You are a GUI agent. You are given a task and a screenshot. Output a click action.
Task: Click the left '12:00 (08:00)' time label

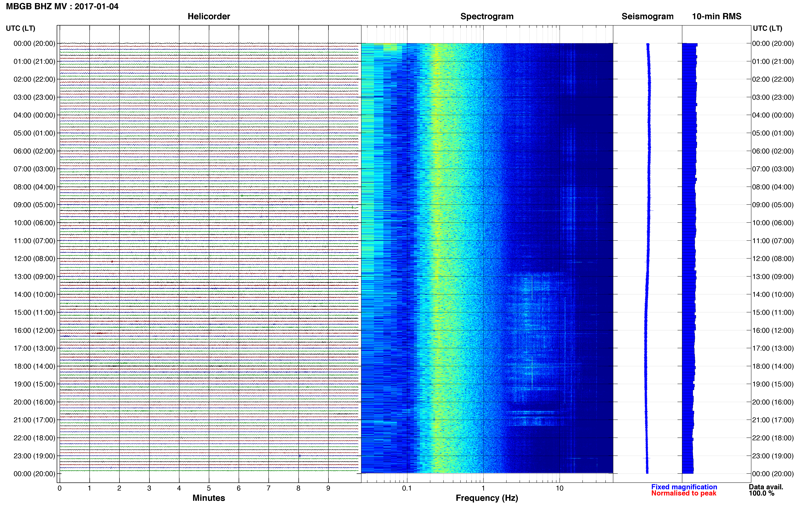(x=34, y=259)
